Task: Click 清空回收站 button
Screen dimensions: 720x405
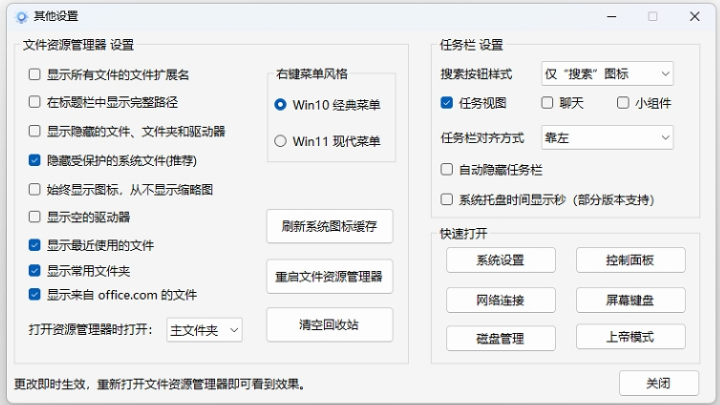Action: (x=329, y=325)
